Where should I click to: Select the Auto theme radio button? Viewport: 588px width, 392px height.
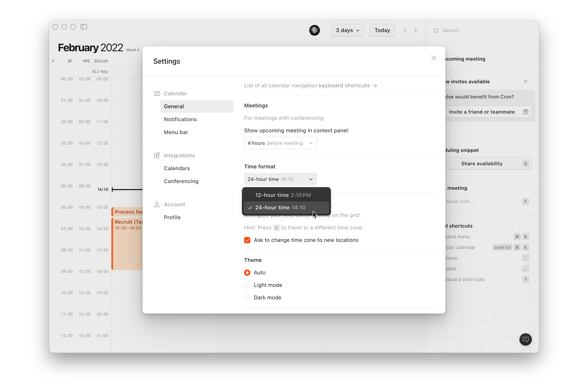pyautogui.click(x=247, y=272)
